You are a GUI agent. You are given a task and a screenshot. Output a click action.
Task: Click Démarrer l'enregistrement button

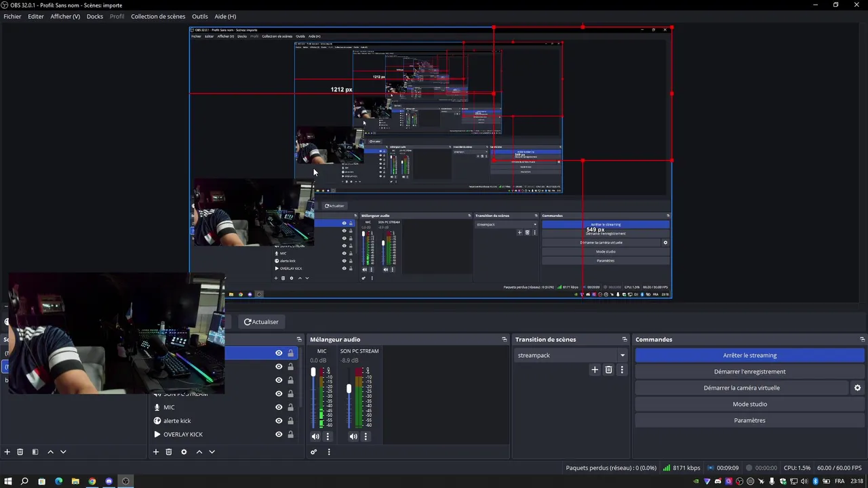pos(750,371)
